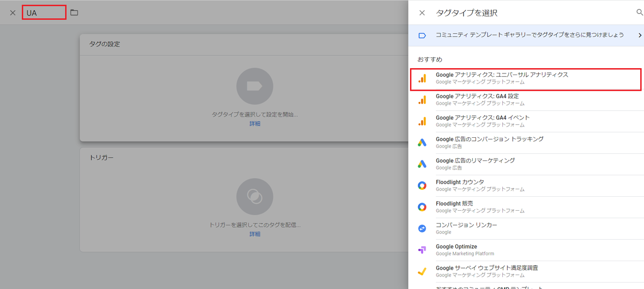This screenshot has width=644, height=289.
Task: Select Google アナリティクス: ユニバーサル アナリティクス tag type
Action: point(526,79)
